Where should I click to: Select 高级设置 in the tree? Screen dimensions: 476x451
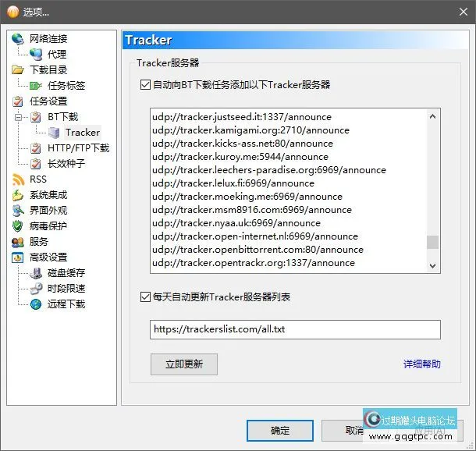point(48,257)
